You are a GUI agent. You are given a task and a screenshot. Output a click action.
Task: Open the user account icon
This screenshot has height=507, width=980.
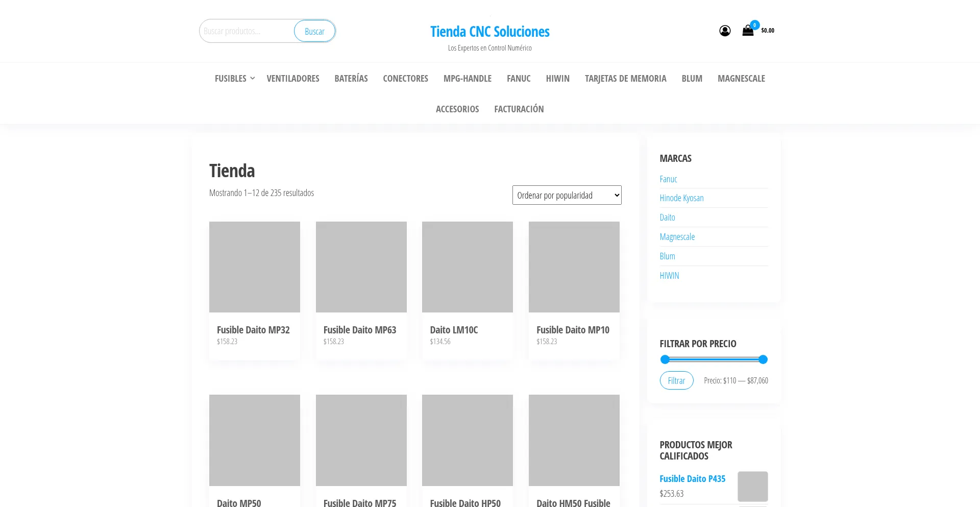(x=725, y=31)
